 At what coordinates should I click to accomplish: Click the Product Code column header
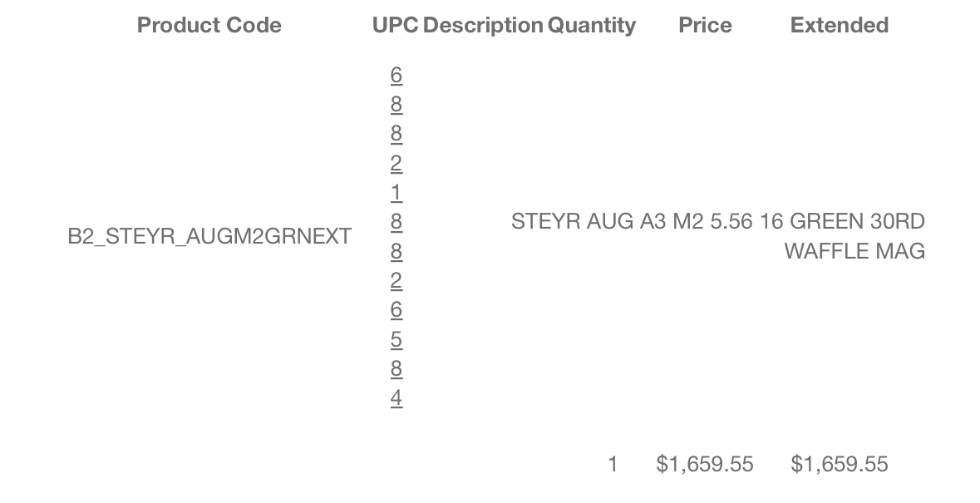tap(209, 25)
